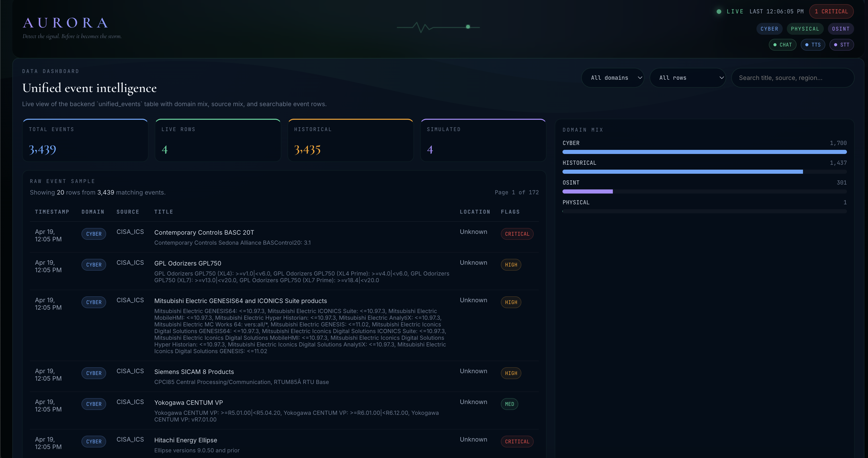868x458 pixels.
Task: Click the All rows dropdown chevron arrow
Action: click(722, 78)
